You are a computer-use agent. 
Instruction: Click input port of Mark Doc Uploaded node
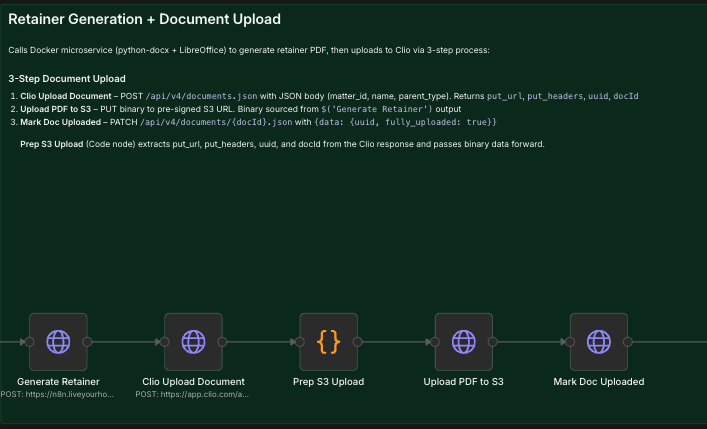pos(569,342)
